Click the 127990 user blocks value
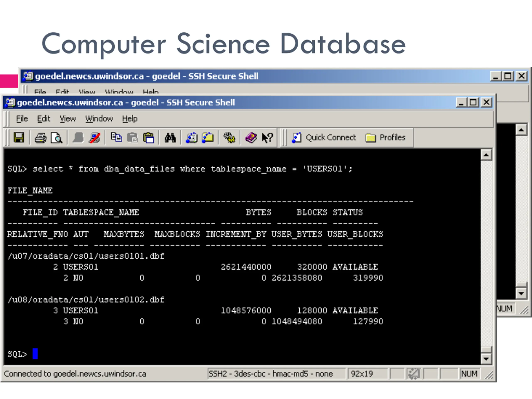 tap(368, 321)
